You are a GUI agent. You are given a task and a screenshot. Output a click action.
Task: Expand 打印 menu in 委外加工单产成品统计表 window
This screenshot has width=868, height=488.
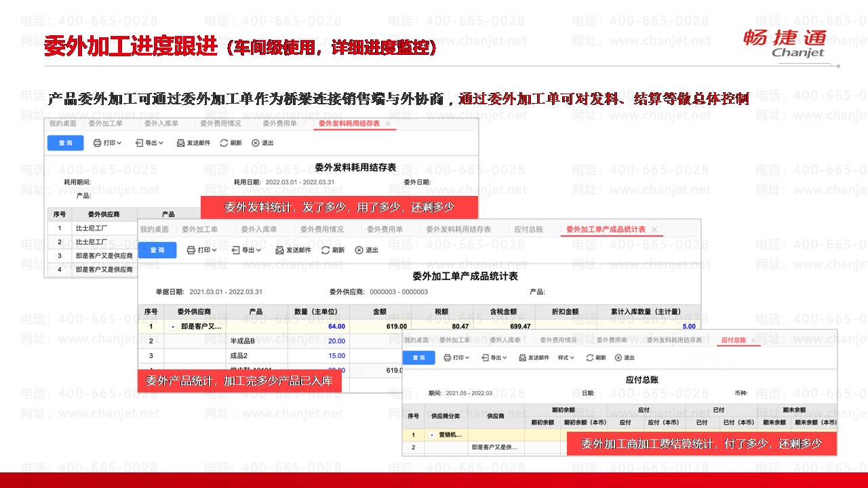pyautogui.click(x=201, y=250)
